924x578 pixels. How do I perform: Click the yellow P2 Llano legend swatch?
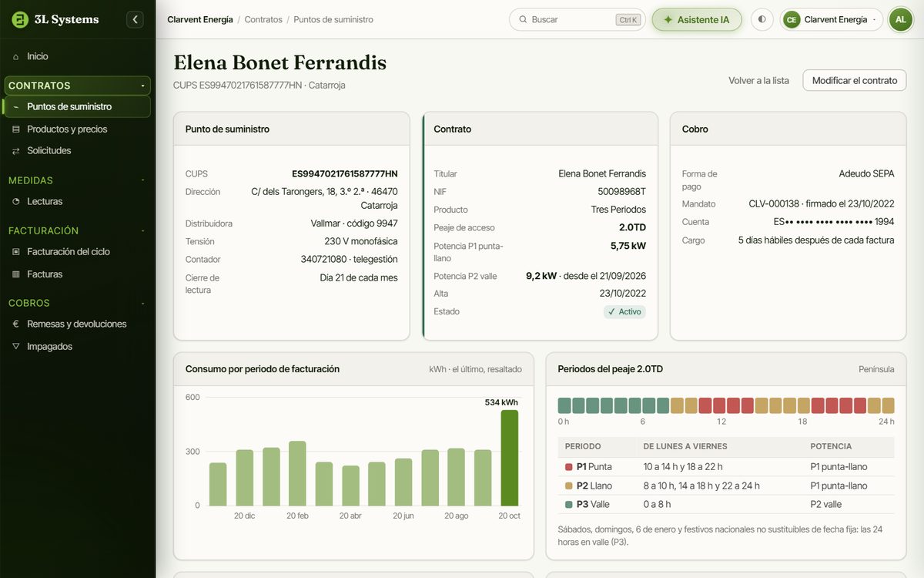569,486
